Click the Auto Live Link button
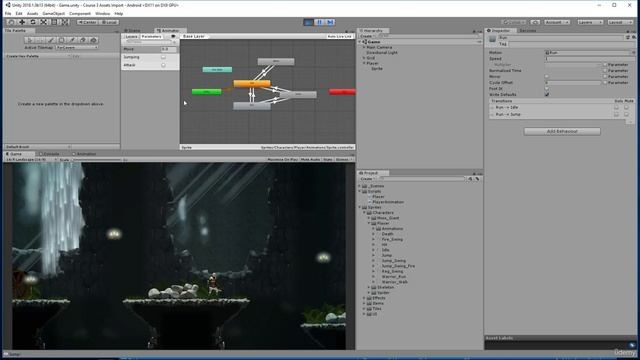 339,36
